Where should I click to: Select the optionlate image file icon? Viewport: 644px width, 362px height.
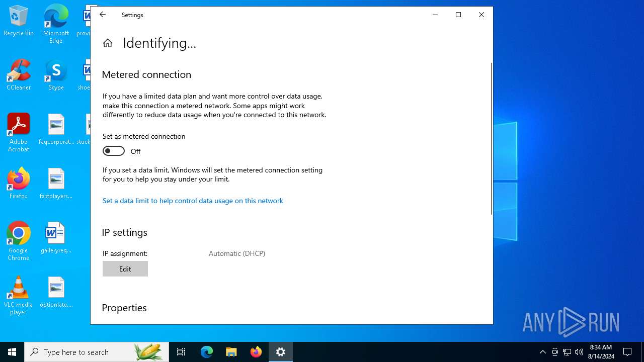56,292
